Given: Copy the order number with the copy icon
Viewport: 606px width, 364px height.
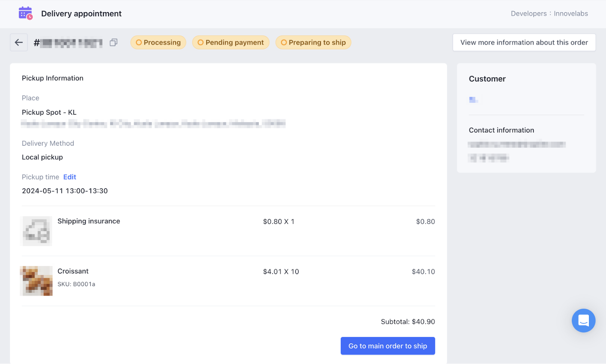Looking at the screenshot, I should click(x=113, y=42).
